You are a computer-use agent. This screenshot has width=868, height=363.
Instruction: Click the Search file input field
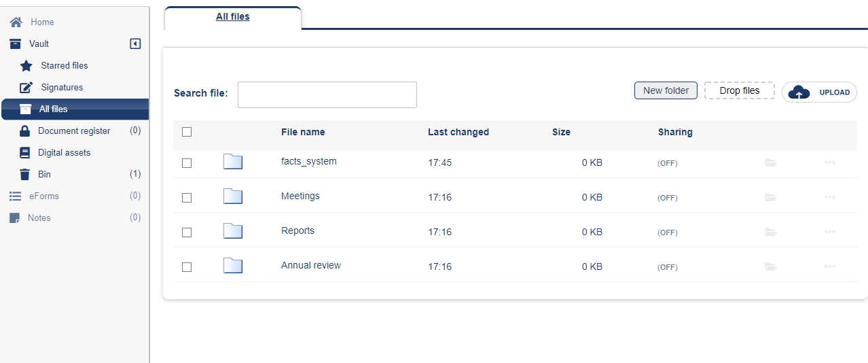coord(327,94)
